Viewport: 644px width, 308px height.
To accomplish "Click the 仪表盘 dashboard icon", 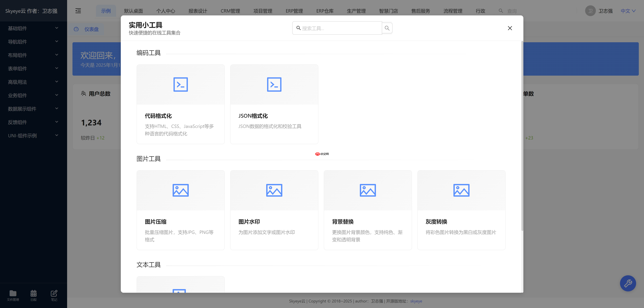I will click(76, 29).
